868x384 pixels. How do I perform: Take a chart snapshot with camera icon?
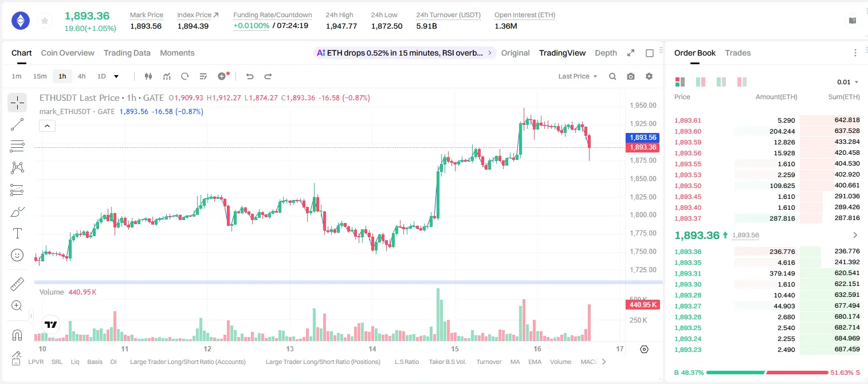point(631,76)
